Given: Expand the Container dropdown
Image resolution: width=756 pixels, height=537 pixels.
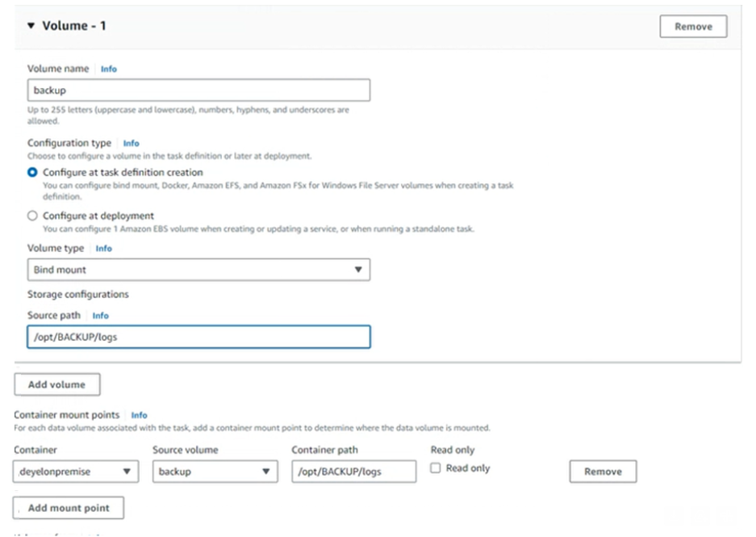Looking at the screenshot, I should (76, 472).
